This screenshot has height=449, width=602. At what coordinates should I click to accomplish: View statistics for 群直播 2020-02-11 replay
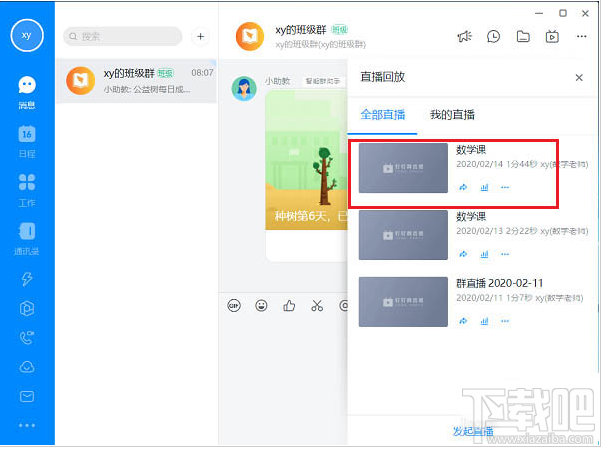[x=485, y=321]
